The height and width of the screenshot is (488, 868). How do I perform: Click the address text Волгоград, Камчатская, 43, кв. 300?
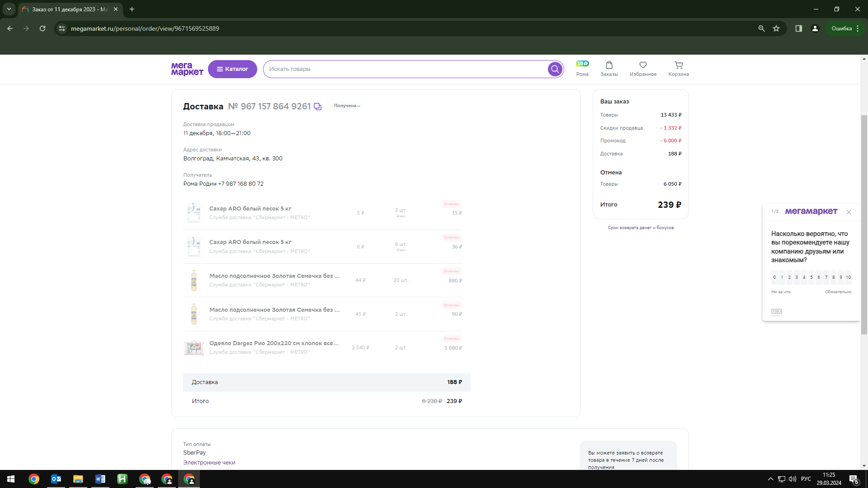pos(233,159)
